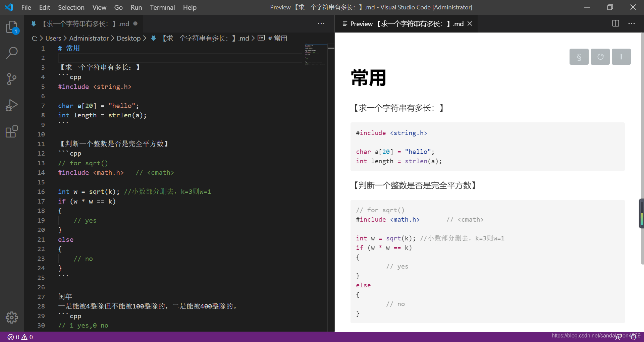This screenshot has height=342, width=644.
Task: Open the Help menu
Action: (x=190, y=7)
